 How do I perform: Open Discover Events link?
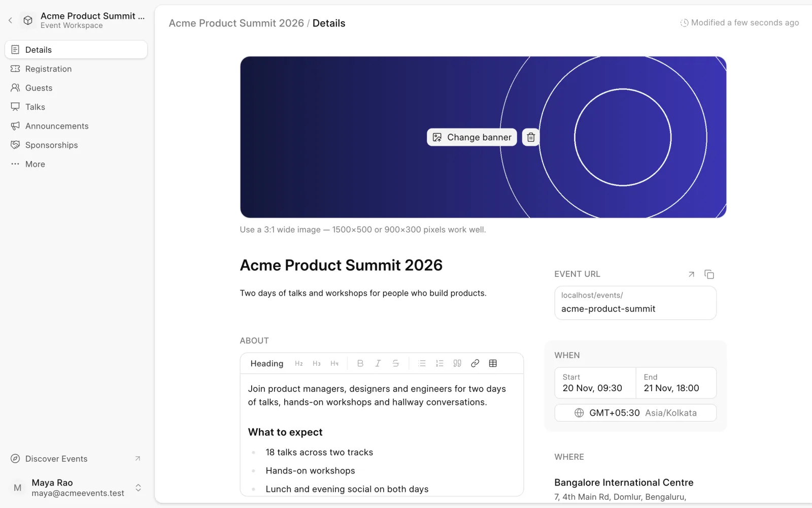(76, 459)
